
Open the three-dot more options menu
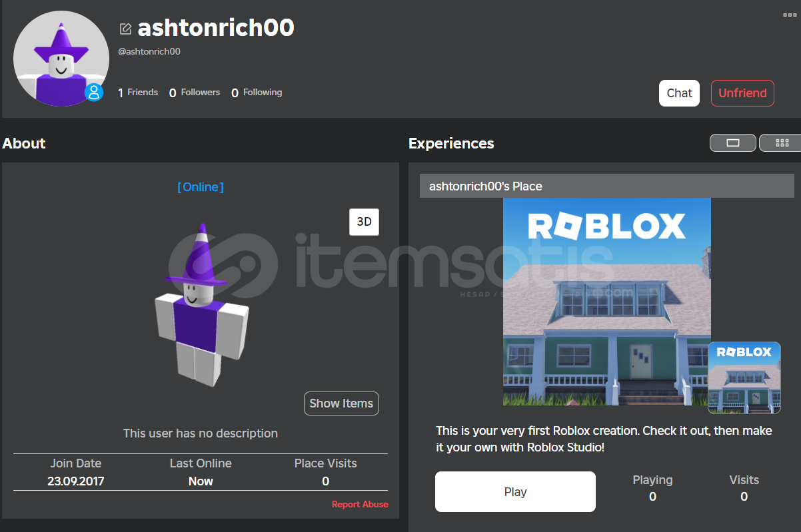click(790, 15)
